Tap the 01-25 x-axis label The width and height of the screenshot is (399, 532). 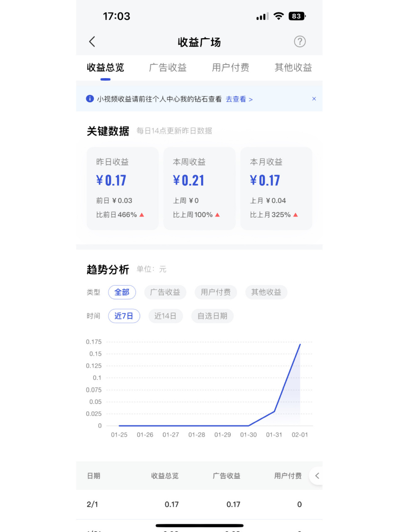click(119, 435)
